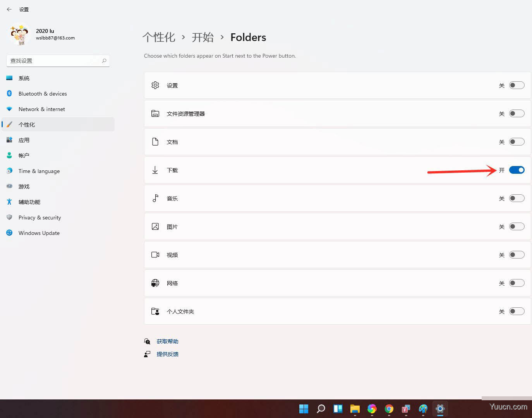Open taskbar Search
Screen dimensions: 532x418
[x=321, y=409]
